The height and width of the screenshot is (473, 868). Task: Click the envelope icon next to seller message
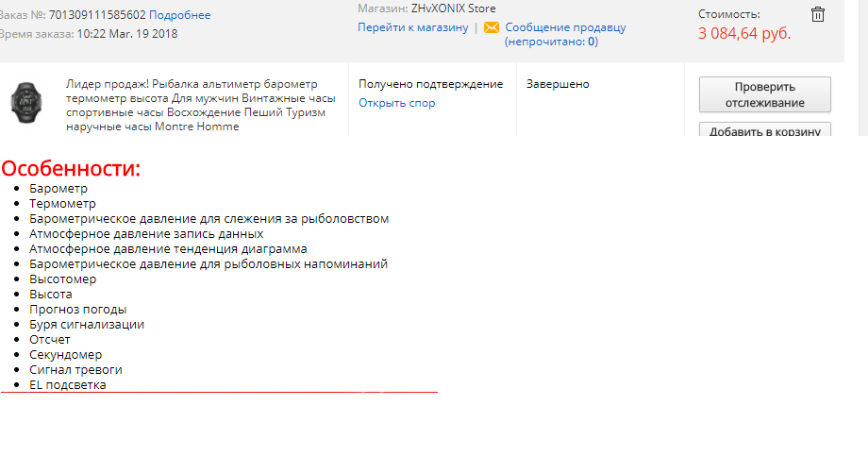[x=491, y=28]
